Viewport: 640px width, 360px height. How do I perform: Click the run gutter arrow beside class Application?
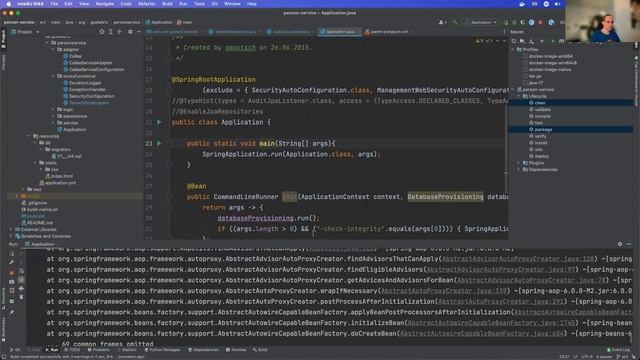click(159, 122)
